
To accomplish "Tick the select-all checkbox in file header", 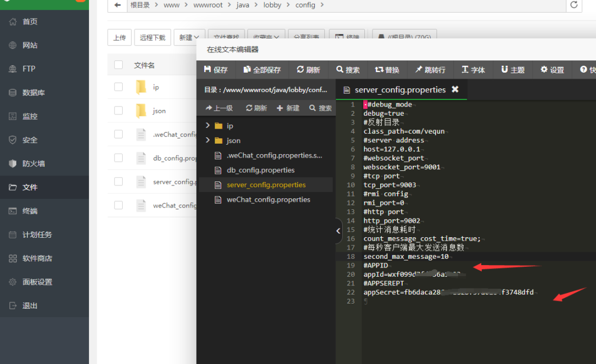I will pos(119,65).
